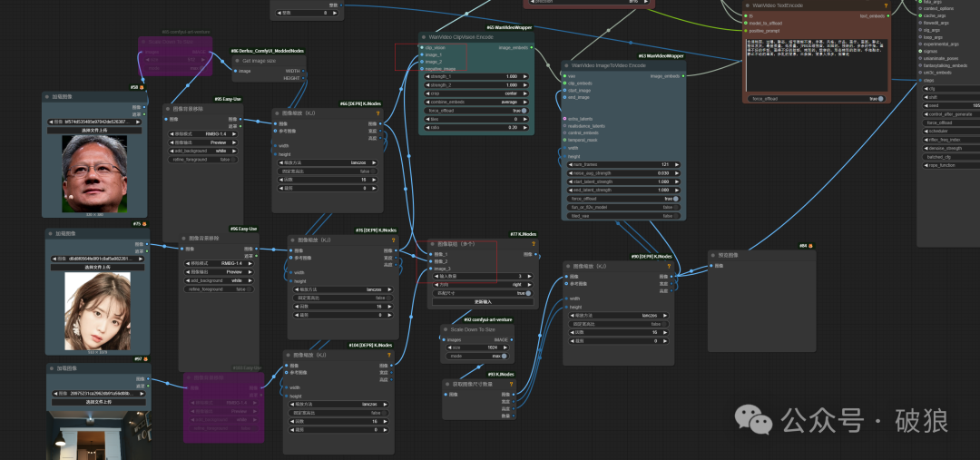The width and height of the screenshot is (980, 460).
Task: Open combine_embeds dropdown showing average
Action: tap(475, 102)
